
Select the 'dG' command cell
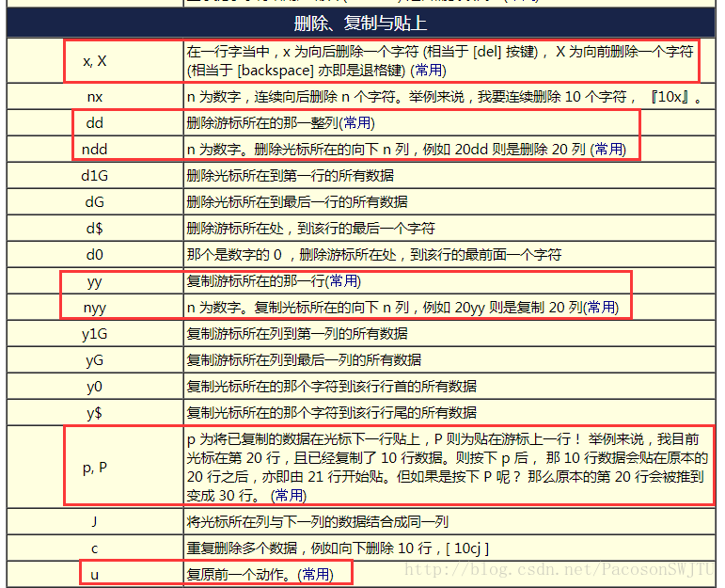click(95, 202)
